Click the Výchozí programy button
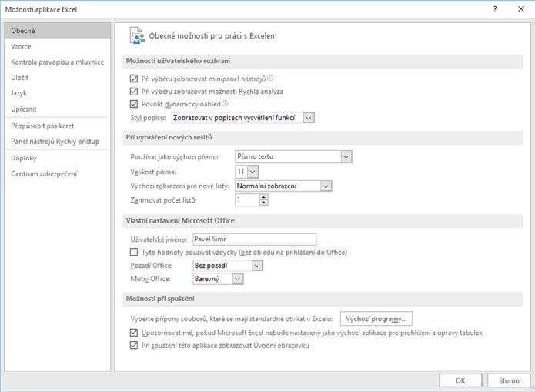535x392 pixels. (376, 319)
